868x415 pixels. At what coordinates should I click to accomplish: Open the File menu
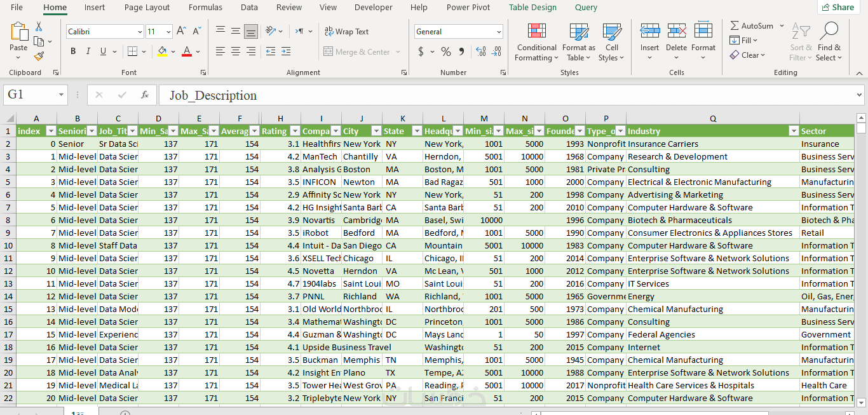pyautogui.click(x=17, y=8)
